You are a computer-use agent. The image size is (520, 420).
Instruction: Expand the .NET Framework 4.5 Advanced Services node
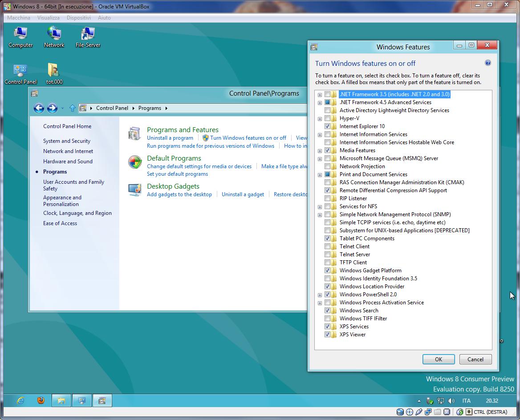pos(320,103)
